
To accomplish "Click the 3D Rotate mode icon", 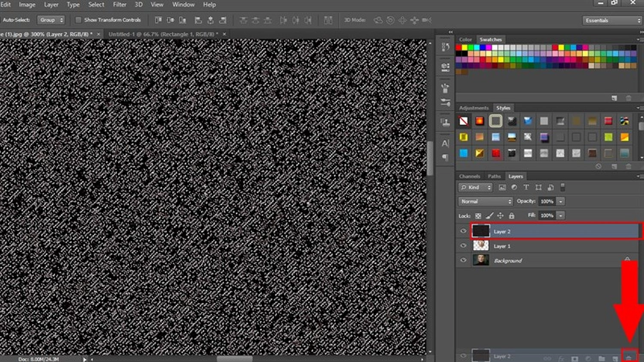I will 378,20.
